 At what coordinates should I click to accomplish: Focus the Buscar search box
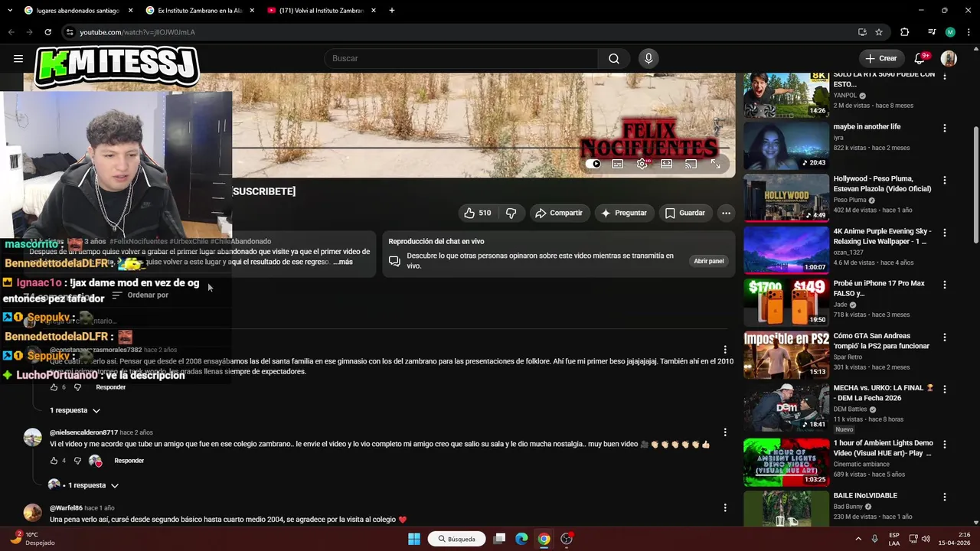coord(460,58)
